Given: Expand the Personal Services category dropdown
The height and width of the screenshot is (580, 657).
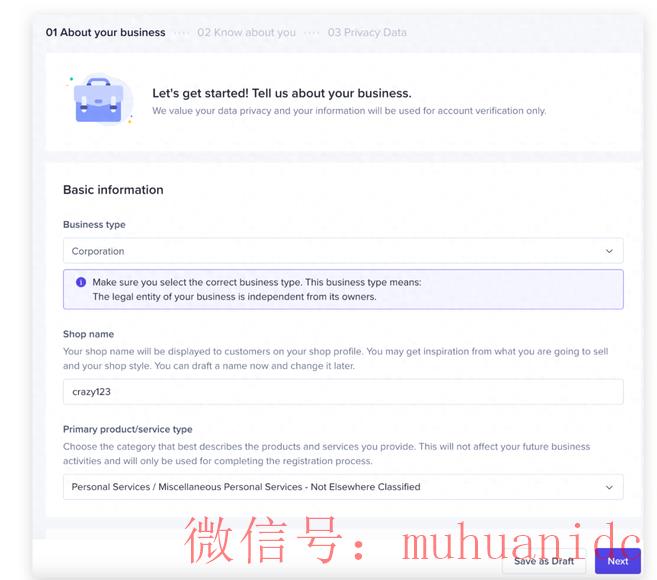Looking at the screenshot, I should [x=343, y=487].
